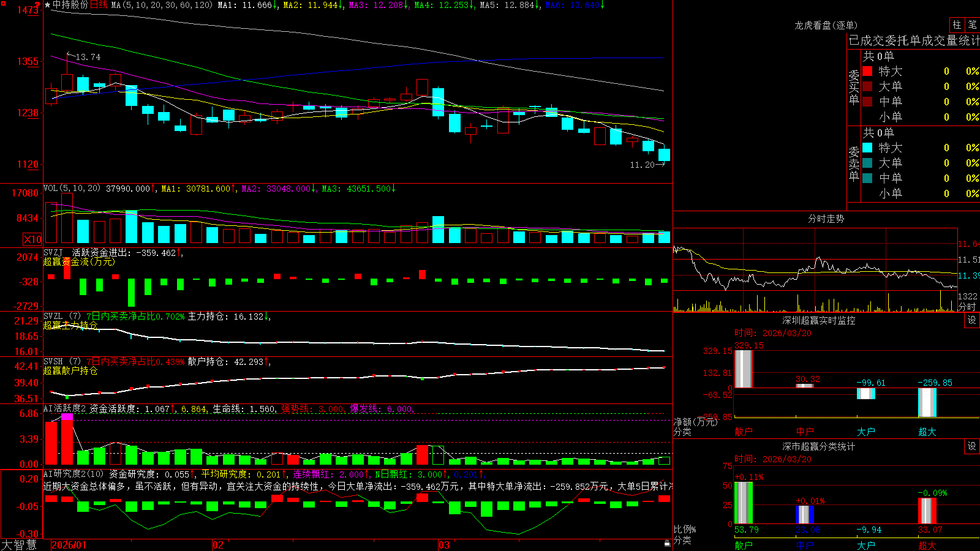The image size is (980, 551).
Task: Click the MA5: 12.884 value
Action: pos(507,5)
